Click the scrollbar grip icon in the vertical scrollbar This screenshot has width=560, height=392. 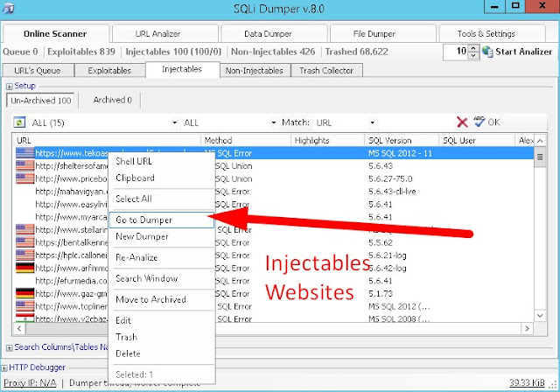(540, 157)
